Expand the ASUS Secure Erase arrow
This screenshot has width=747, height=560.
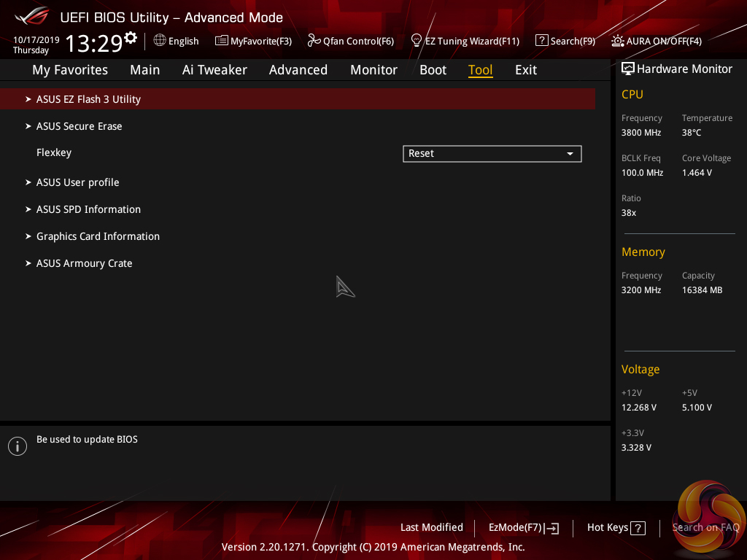[x=28, y=126]
